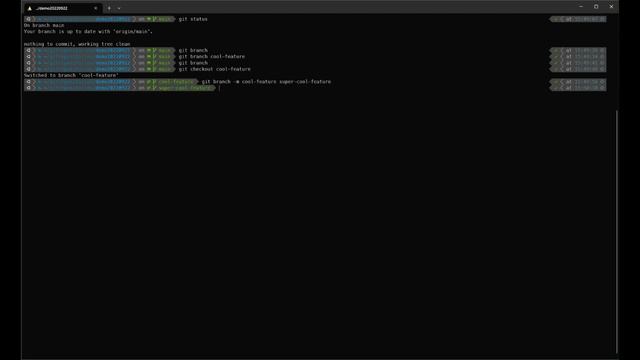Click the prompt icon on the git checkout line
Viewport: 640px width, 360px height.
[x=28, y=69]
